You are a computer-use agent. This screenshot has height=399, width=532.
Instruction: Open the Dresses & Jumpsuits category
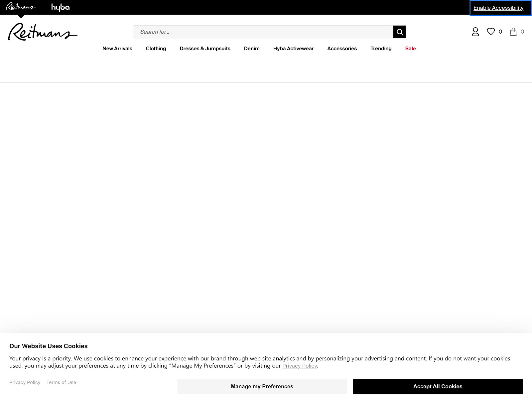205,48
